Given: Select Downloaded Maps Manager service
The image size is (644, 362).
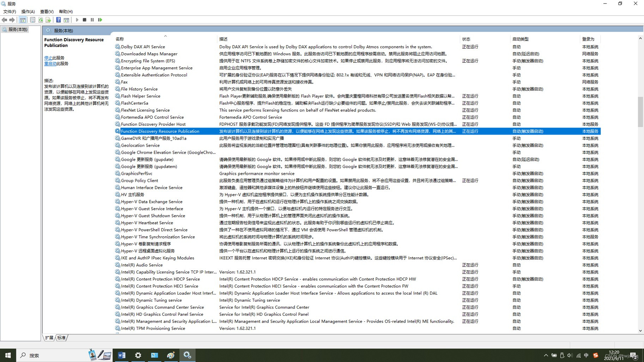Looking at the screenshot, I should click(x=357, y=54).
